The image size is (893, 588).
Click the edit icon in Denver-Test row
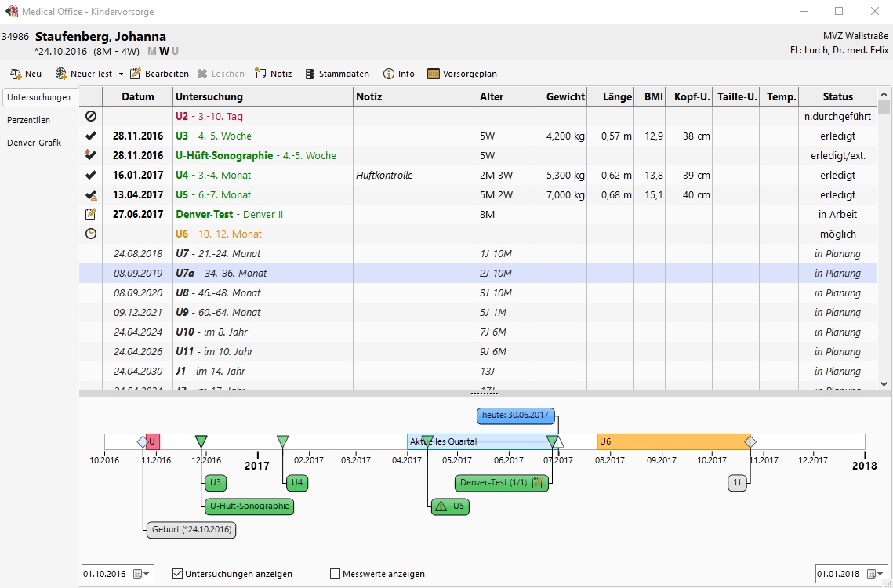90,214
